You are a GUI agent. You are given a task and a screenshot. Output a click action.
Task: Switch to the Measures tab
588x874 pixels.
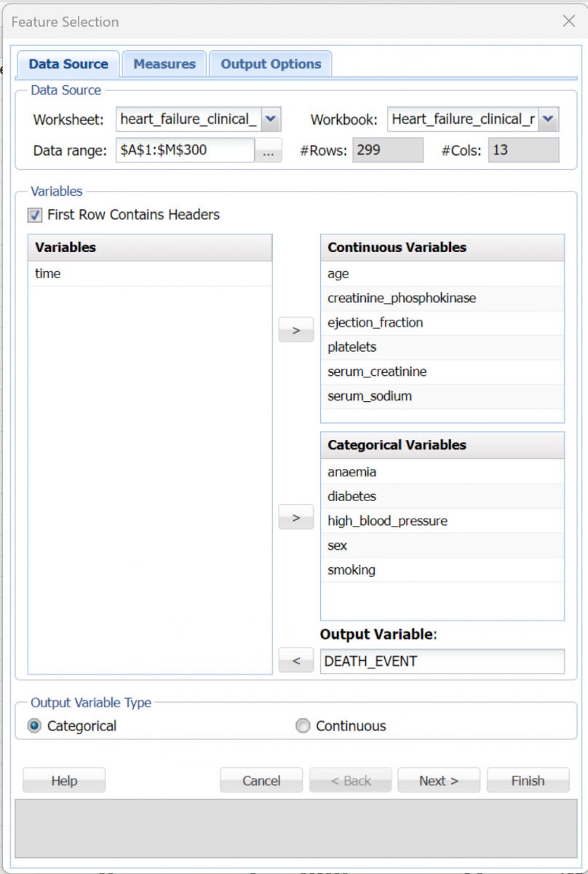coord(164,64)
